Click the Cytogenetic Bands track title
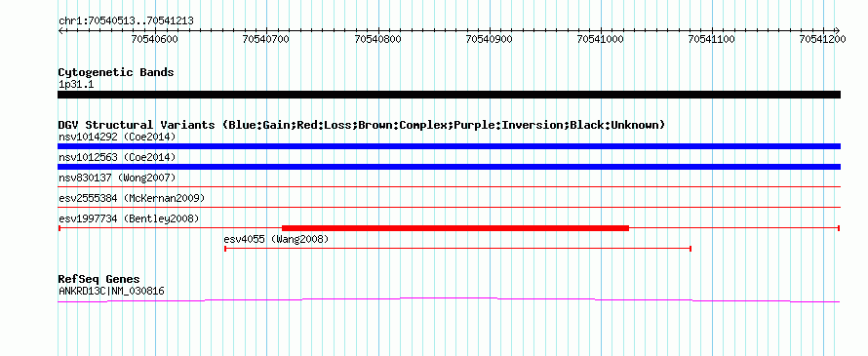 (x=116, y=72)
